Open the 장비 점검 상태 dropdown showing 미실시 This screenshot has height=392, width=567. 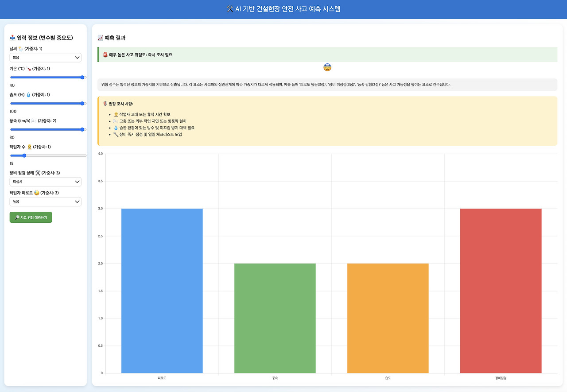coord(46,182)
